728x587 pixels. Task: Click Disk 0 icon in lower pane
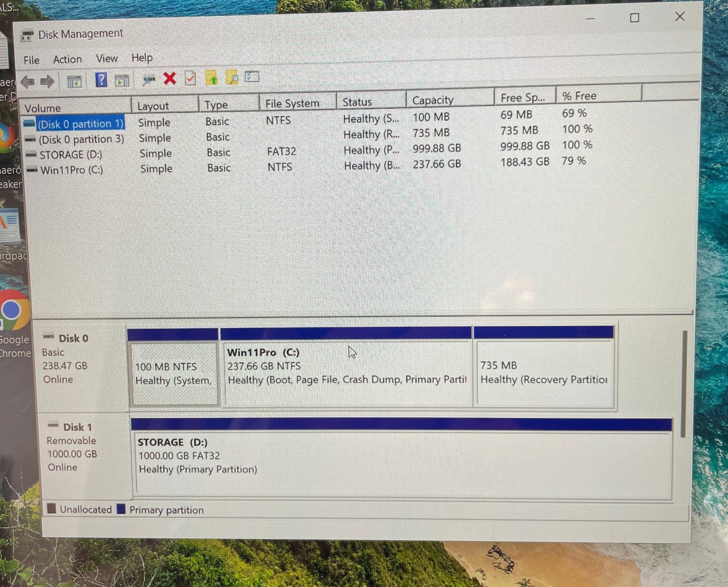(x=49, y=337)
